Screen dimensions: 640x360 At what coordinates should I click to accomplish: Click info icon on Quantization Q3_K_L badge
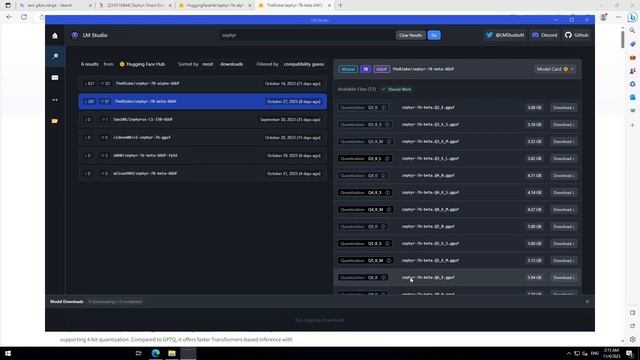point(387,158)
